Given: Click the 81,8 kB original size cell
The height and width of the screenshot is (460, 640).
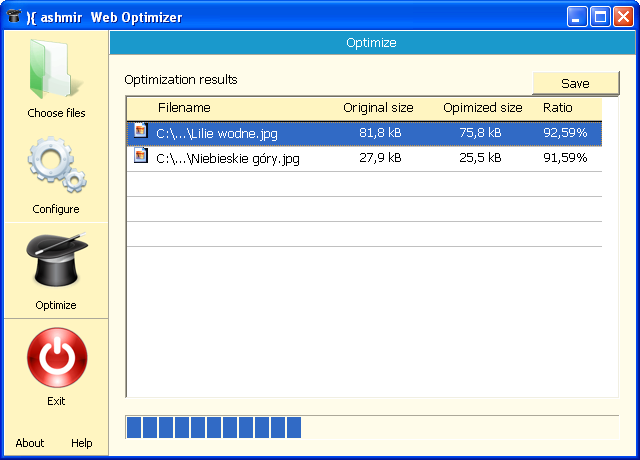Looking at the screenshot, I should tap(380, 133).
